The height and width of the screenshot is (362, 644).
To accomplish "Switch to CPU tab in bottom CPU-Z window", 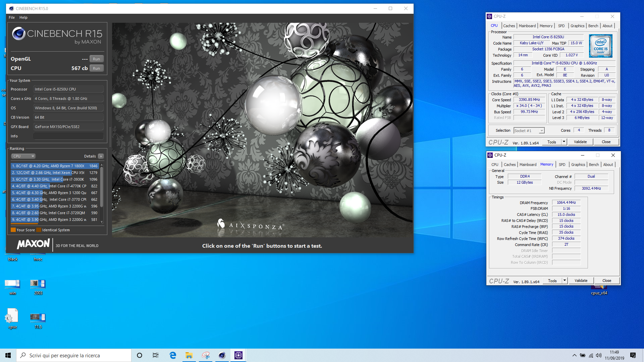I will coord(495,165).
